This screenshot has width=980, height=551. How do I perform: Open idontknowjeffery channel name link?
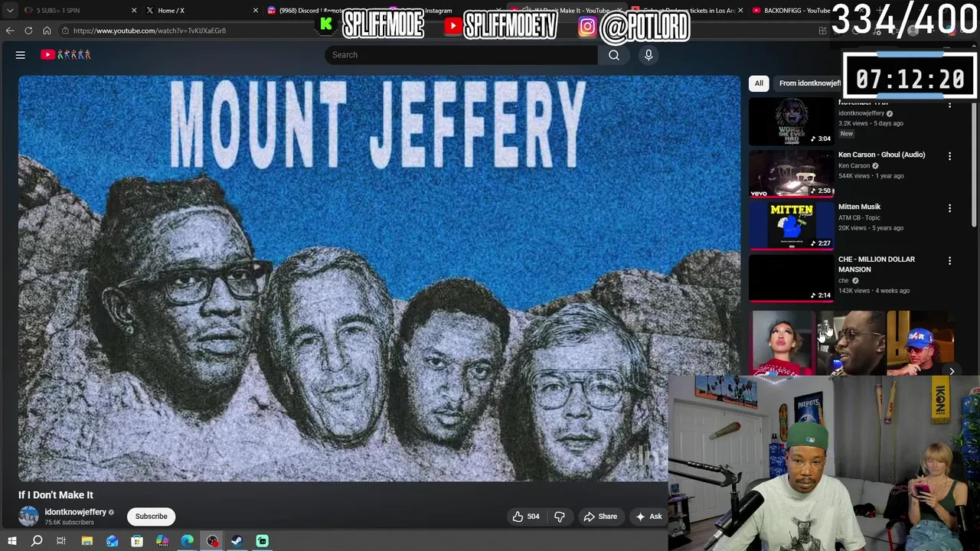point(75,512)
